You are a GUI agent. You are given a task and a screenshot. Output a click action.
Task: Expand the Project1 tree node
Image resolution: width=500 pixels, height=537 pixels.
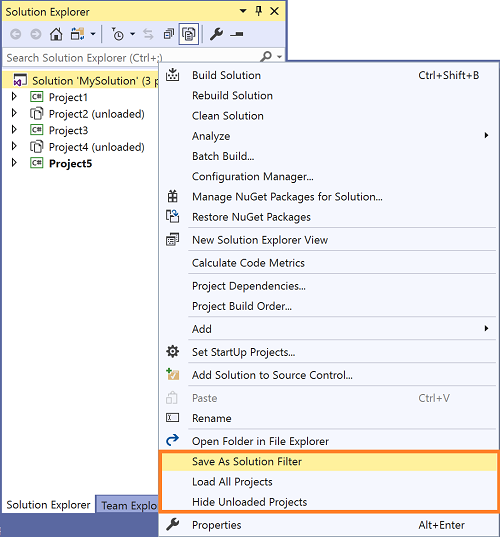point(14,97)
